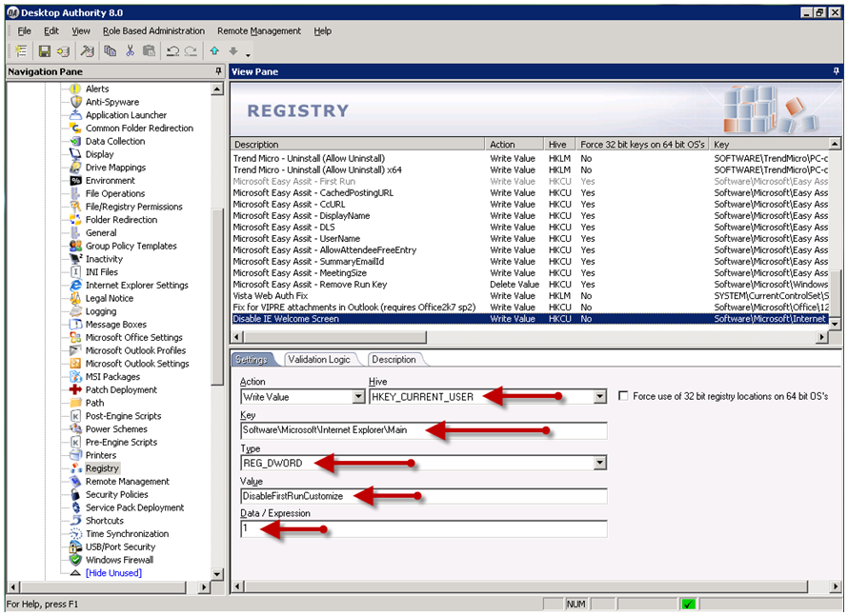Open Patch Deployment in navigation tree
Viewport: 848px width, 616px height.
(121, 390)
